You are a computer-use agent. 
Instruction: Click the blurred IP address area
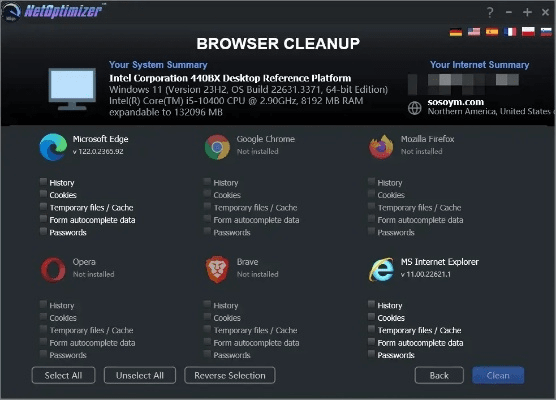[463, 83]
